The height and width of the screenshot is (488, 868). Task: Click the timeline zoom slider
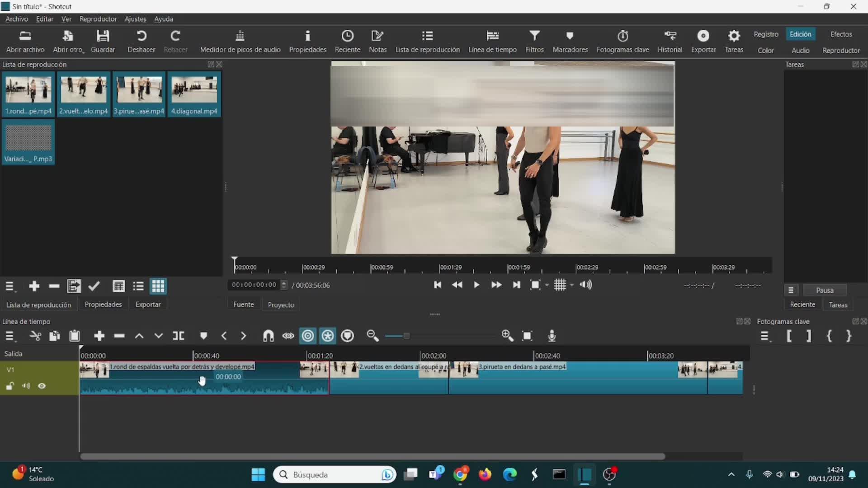(406, 336)
